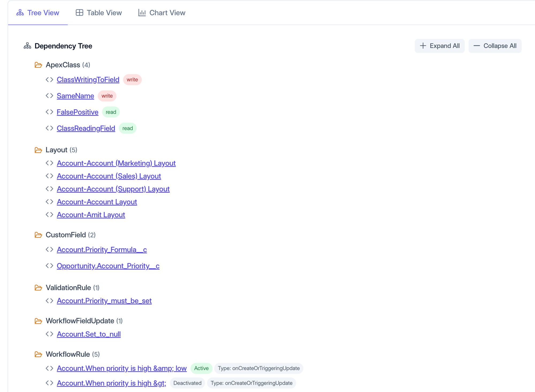
Task: Collapse the WorkflowFieldUpdate group
Action: pos(80,321)
